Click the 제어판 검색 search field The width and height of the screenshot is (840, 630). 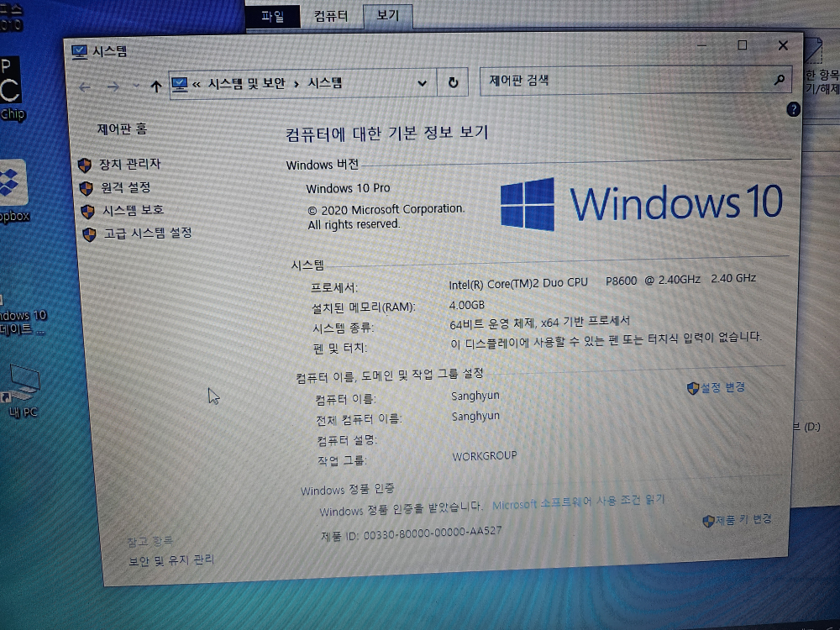coord(626,81)
